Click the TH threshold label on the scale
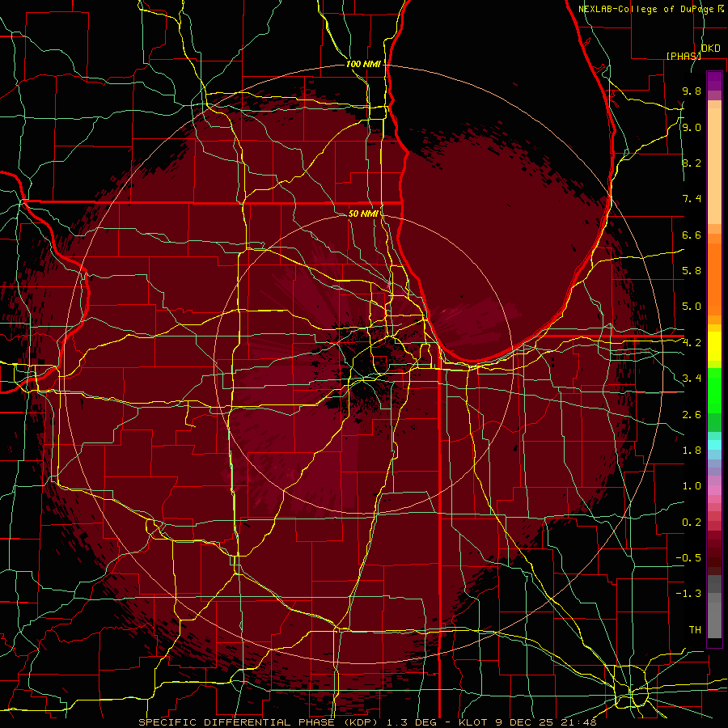 click(x=695, y=630)
